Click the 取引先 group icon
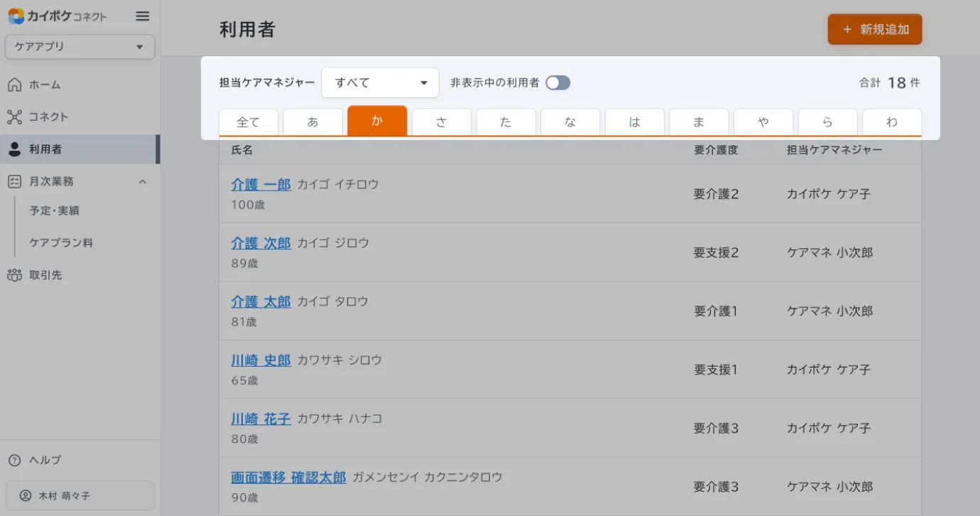The width and height of the screenshot is (980, 516). pos(14,275)
